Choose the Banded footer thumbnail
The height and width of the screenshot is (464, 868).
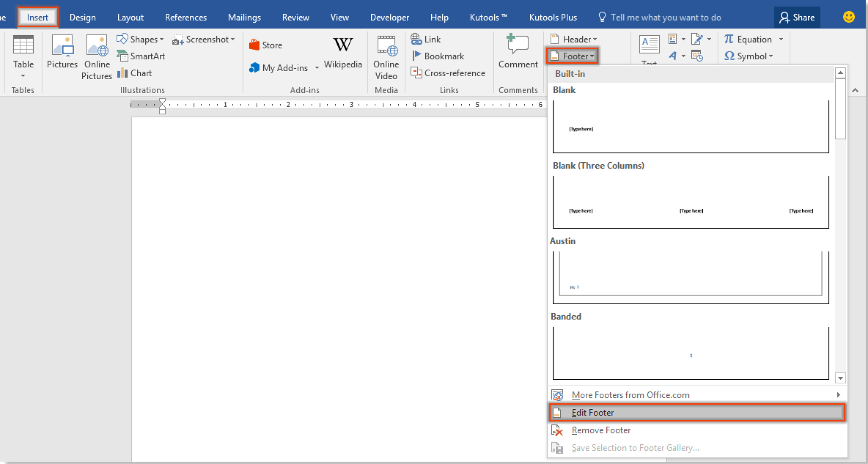690,354
